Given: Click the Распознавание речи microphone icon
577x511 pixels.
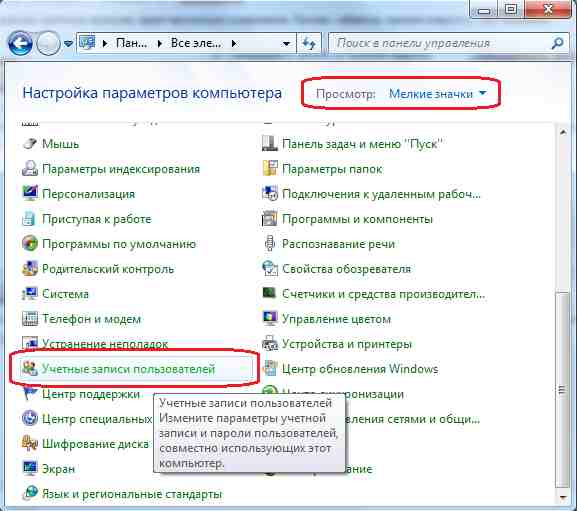Looking at the screenshot, I should coord(269,244).
